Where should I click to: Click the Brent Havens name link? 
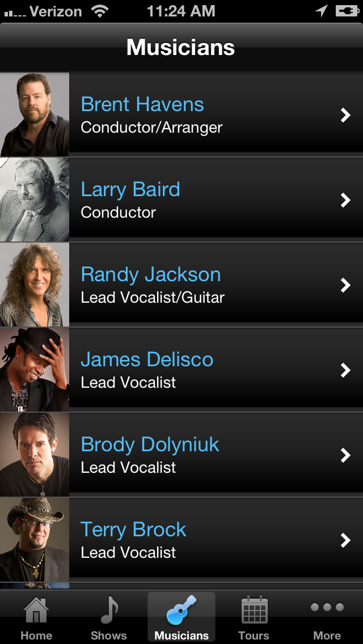(x=142, y=104)
